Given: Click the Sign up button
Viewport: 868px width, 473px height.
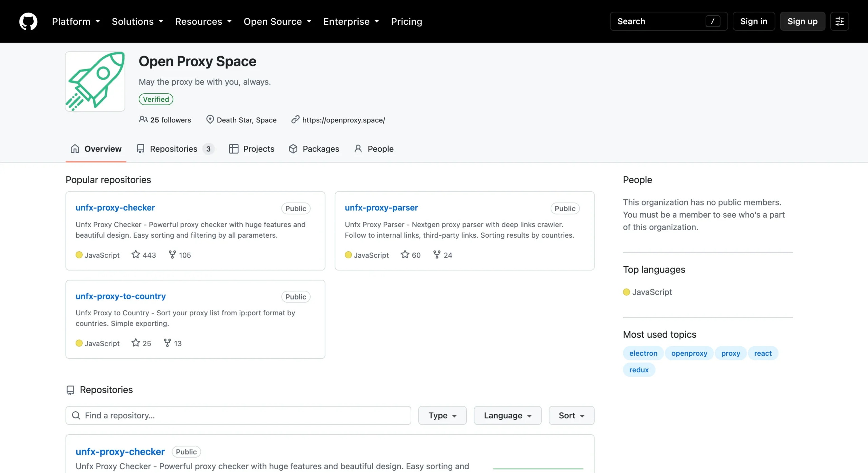Looking at the screenshot, I should [803, 21].
